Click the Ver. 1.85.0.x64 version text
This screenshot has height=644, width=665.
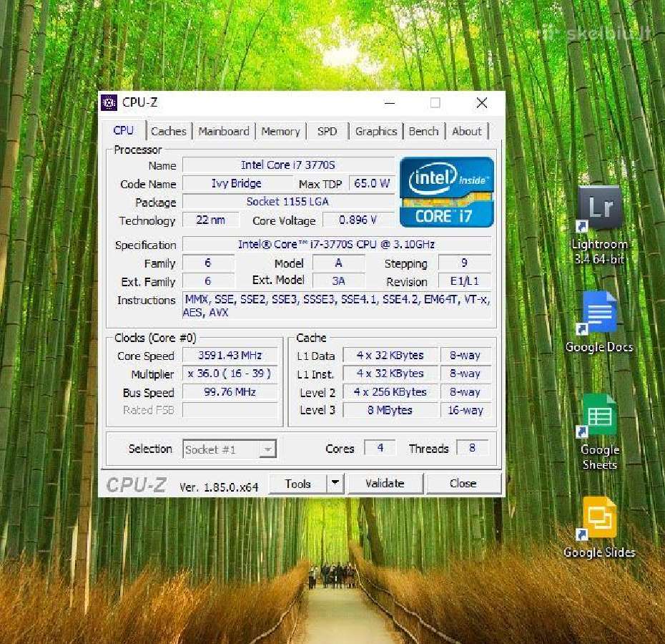coord(219,487)
